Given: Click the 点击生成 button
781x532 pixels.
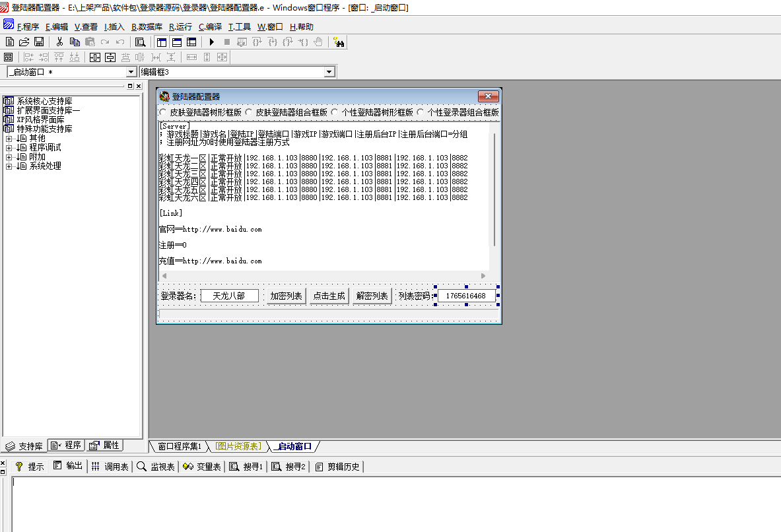Looking at the screenshot, I should [329, 296].
